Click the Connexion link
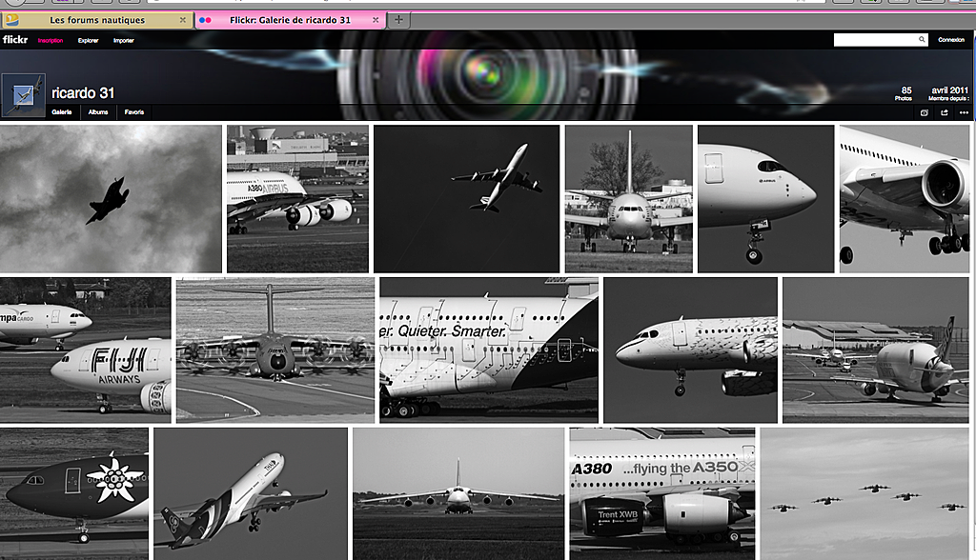 coord(951,40)
